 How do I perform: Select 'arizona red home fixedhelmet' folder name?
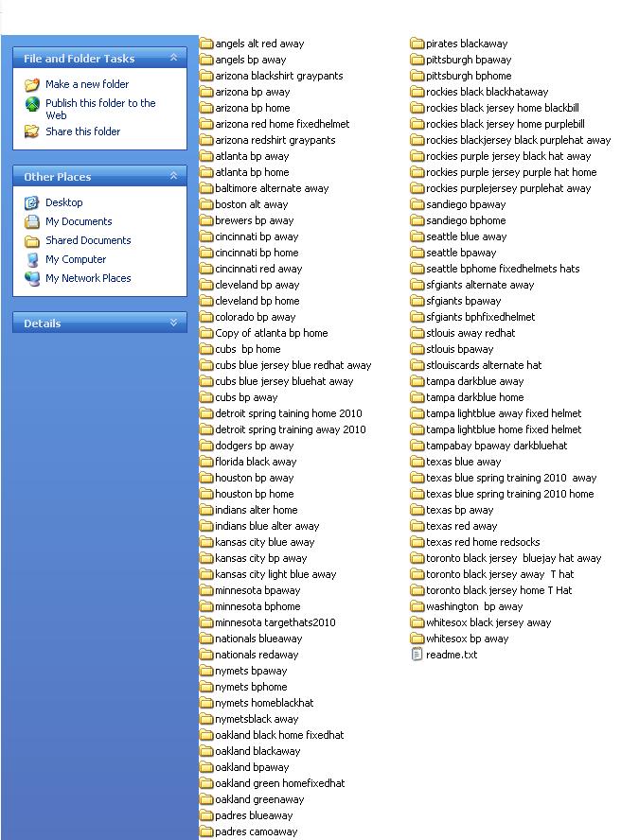point(282,124)
